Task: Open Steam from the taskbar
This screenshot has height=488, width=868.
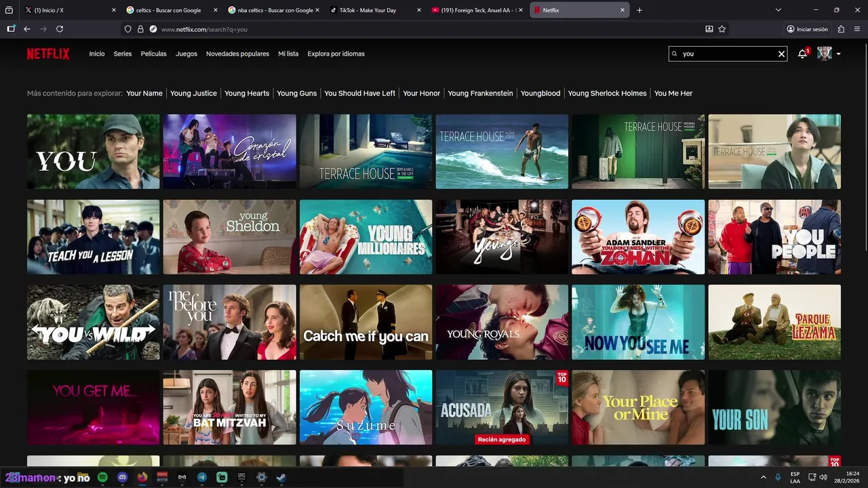Action: (x=281, y=477)
